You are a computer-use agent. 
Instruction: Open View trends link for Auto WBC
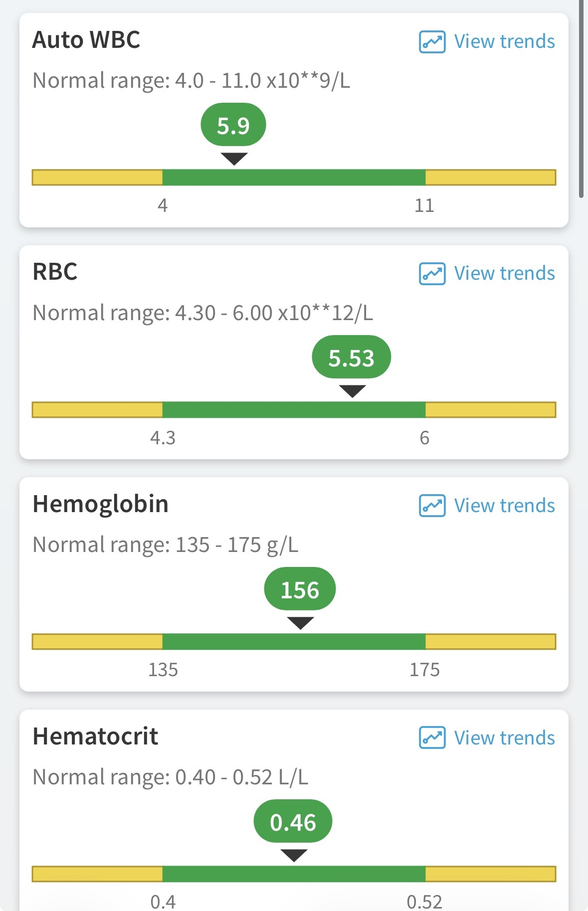504,42
